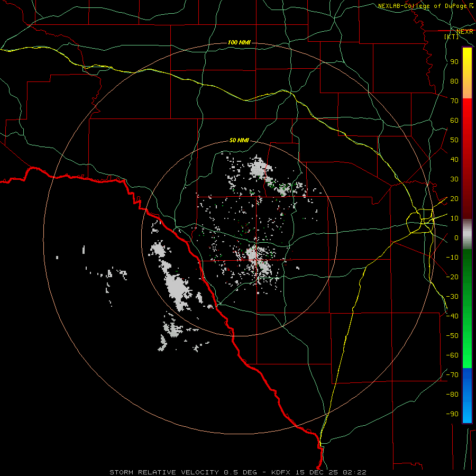Click the KT units label above color scale
The height and width of the screenshot is (476, 476).
[452, 36]
